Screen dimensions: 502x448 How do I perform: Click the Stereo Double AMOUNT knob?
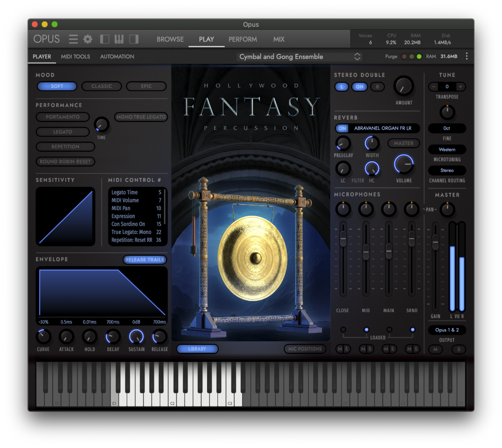(x=404, y=87)
